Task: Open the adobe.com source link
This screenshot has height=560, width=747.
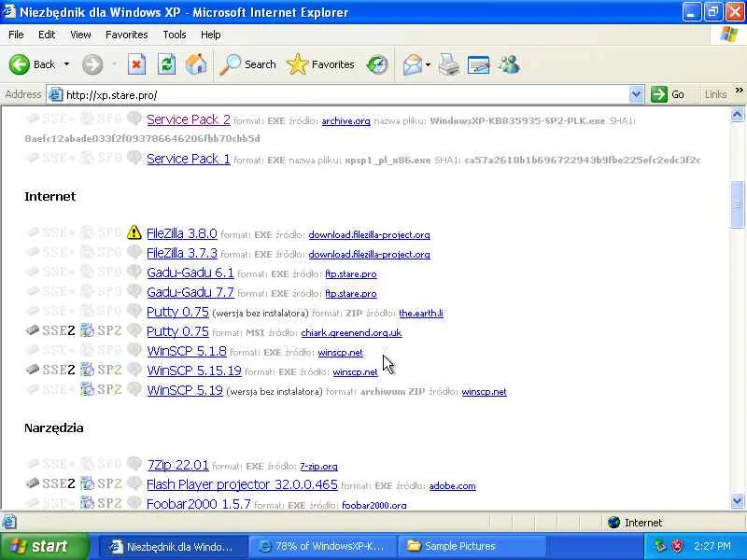Action: point(453,485)
